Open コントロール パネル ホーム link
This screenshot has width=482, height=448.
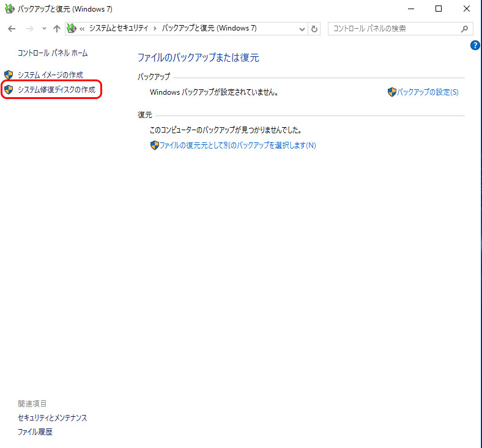(53, 53)
